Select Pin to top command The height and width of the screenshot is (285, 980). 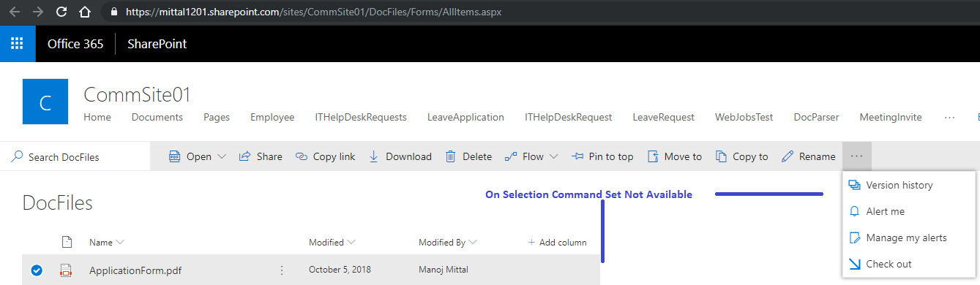pos(602,156)
